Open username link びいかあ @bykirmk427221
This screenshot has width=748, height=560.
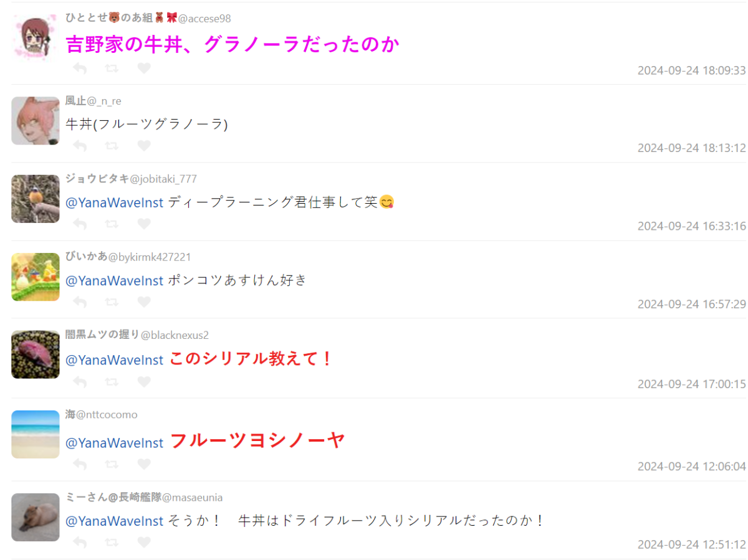[128, 257]
